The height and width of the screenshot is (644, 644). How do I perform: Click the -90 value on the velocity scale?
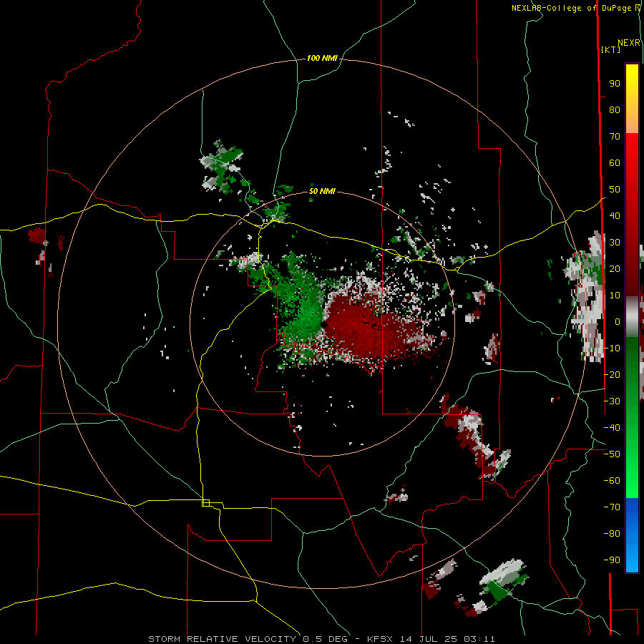click(x=612, y=560)
